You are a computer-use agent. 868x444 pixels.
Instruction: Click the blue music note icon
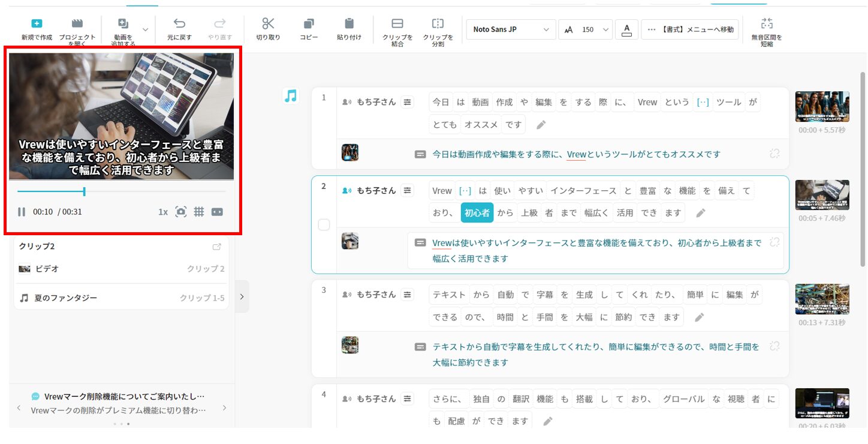click(x=291, y=96)
